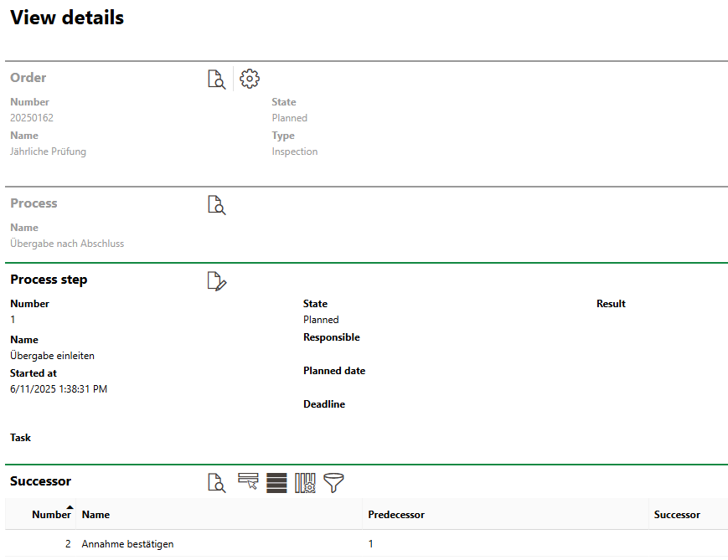Click the 'Order' section heading
This screenshot has width=728, height=560.
[28, 78]
